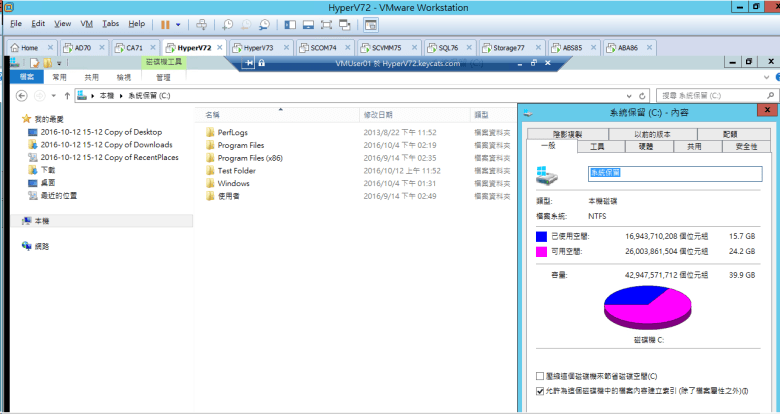Click the Explorer up-arrow navigation button
The width and height of the screenshot is (780, 414).
point(66,95)
